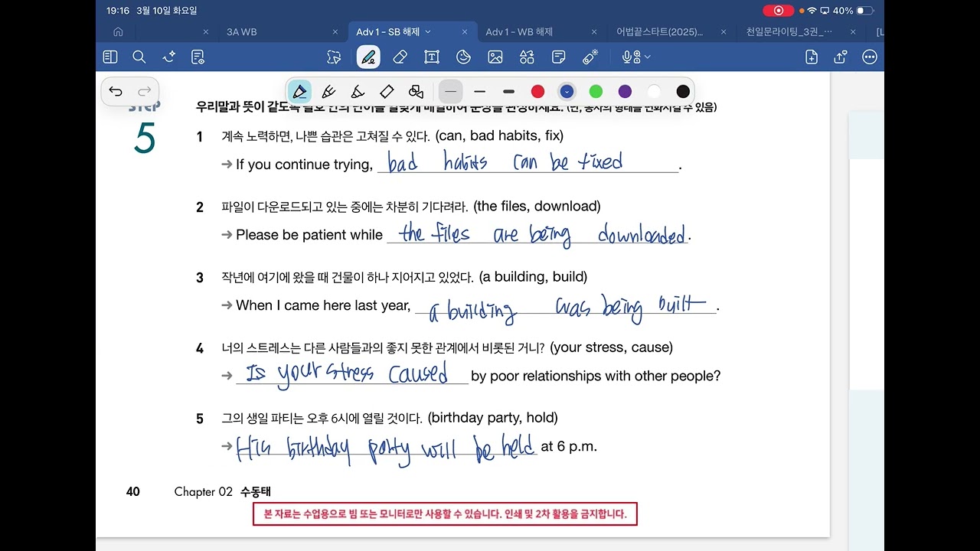Undo the last stroke
Viewport: 980px width, 551px height.
pyautogui.click(x=116, y=92)
